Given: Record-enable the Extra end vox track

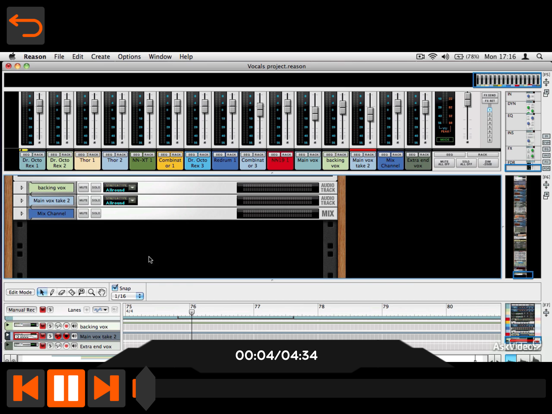Looking at the screenshot, I should pos(66,346).
